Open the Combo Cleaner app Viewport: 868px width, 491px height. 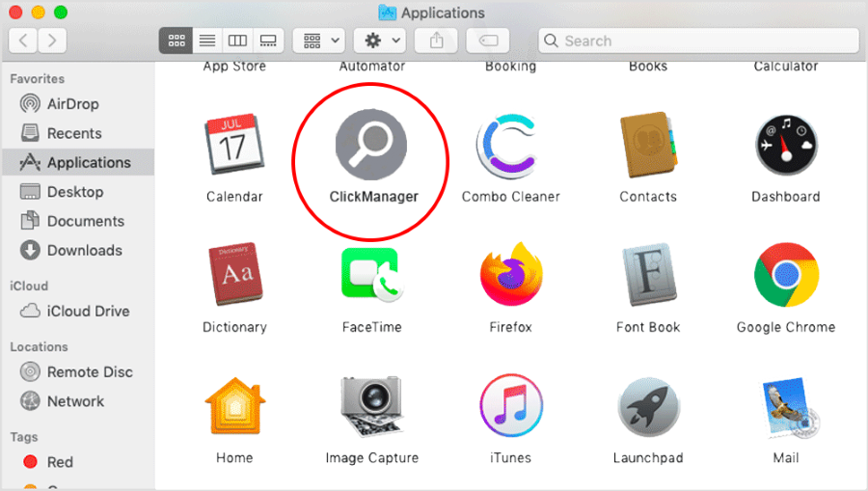(x=510, y=145)
